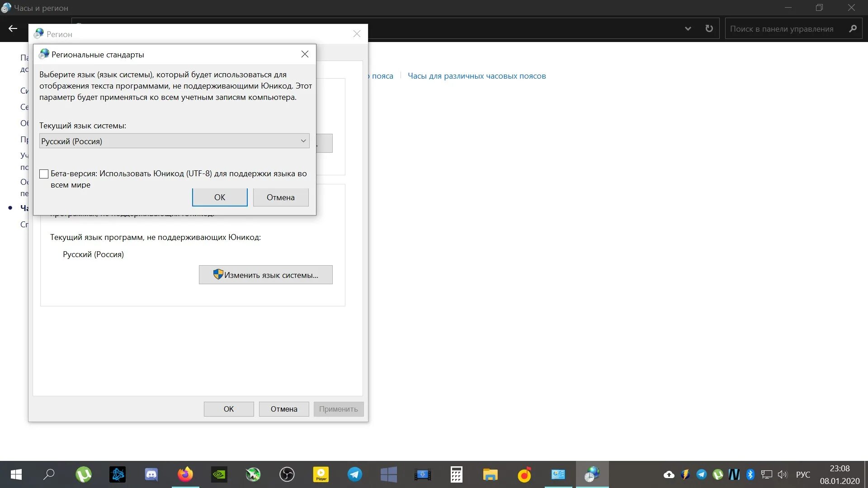Viewport: 868px width, 488px height.
Task: Click the Bluetooth tray icon
Action: (x=750, y=474)
